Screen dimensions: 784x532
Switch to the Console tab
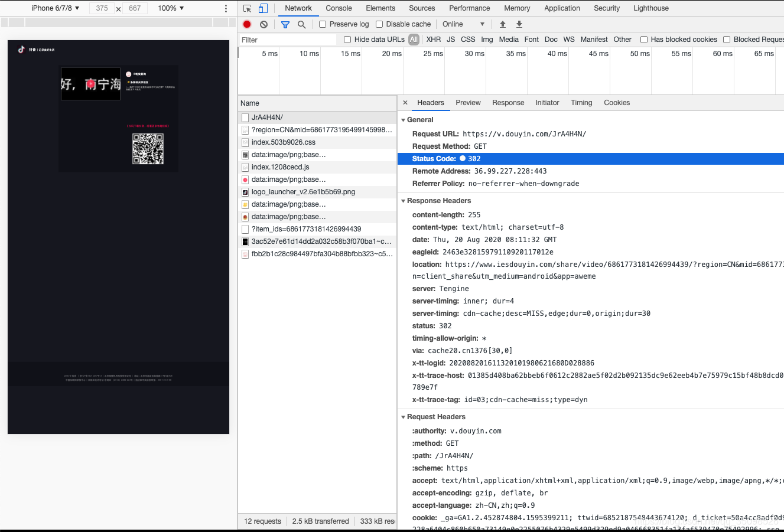339,8
